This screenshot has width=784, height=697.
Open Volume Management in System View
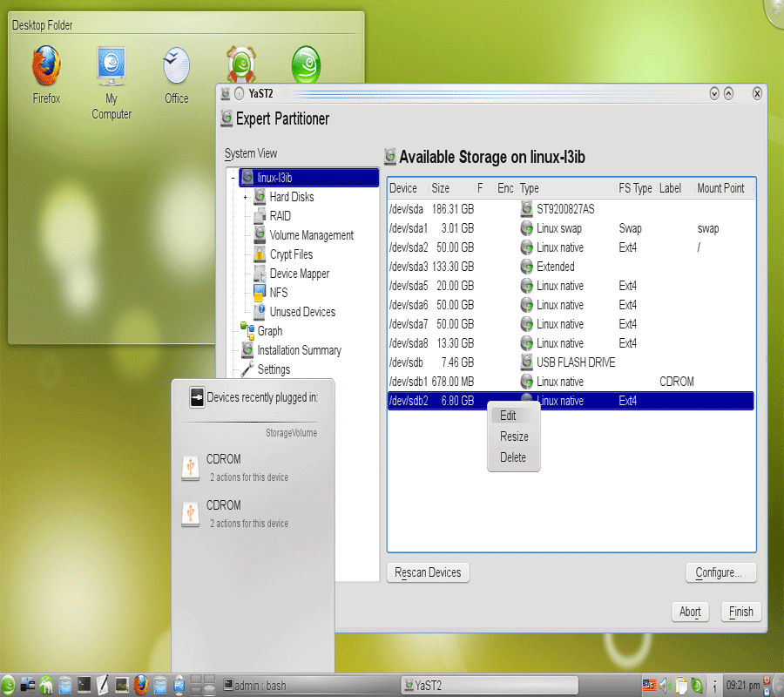click(311, 235)
